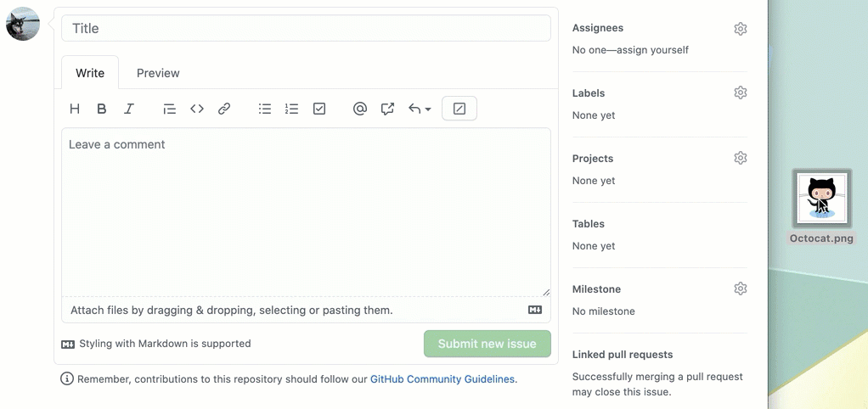Open the Labels settings gear
The image size is (868, 409).
click(741, 93)
